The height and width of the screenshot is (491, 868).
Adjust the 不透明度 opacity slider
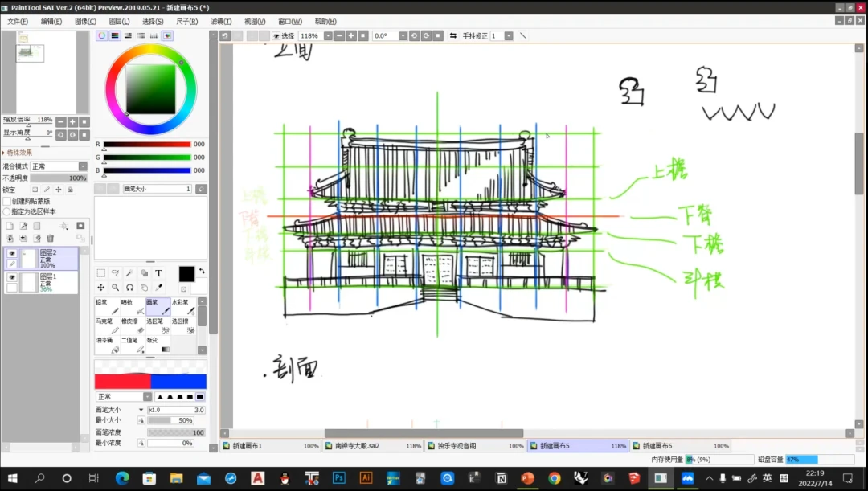tap(59, 178)
